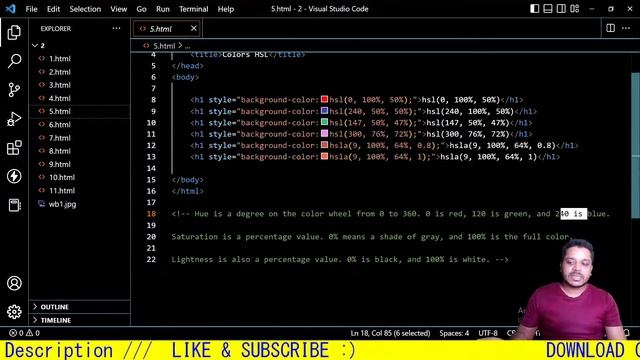Screen dimensions: 640x360
Task: Toggle the primary side bar
Action: (x=534, y=9)
